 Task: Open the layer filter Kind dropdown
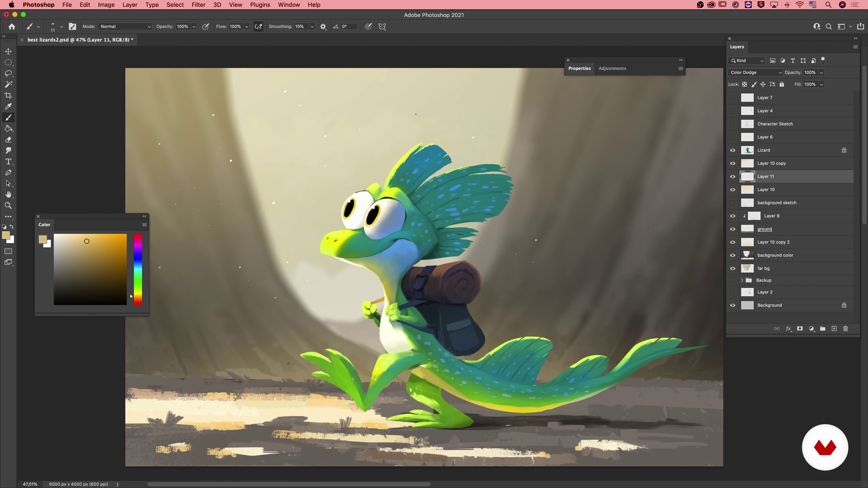(x=746, y=61)
